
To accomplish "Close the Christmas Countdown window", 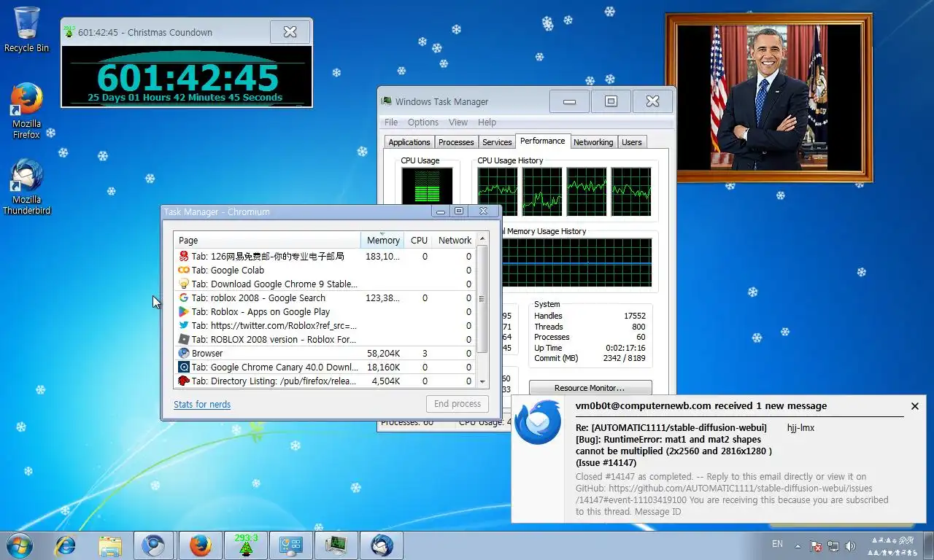I will click(290, 31).
